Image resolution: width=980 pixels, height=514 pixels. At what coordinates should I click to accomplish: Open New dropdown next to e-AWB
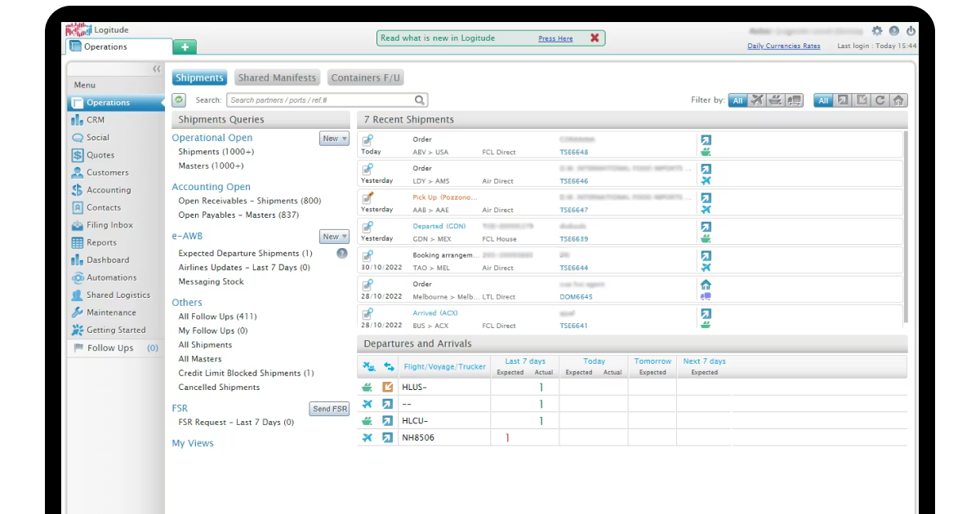[x=334, y=237]
